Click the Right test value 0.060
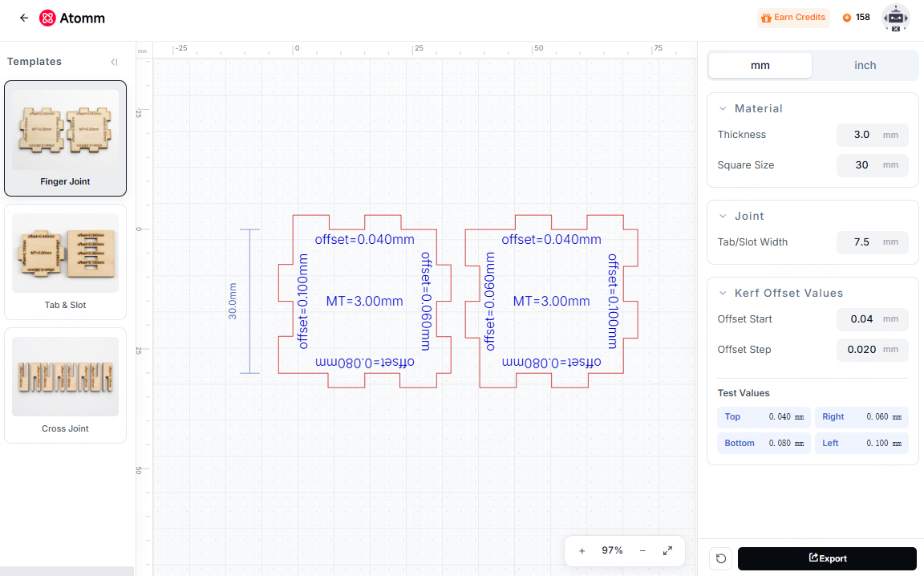This screenshot has width=924, height=576. click(x=861, y=417)
